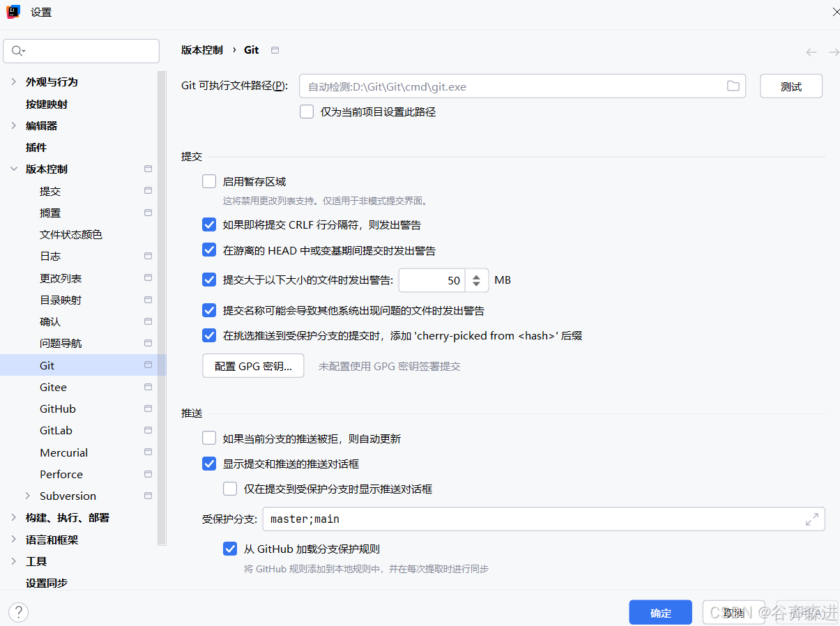The height and width of the screenshot is (626, 840).
Task: Click the 受保护分支 input field
Action: pyautogui.click(x=488, y=519)
